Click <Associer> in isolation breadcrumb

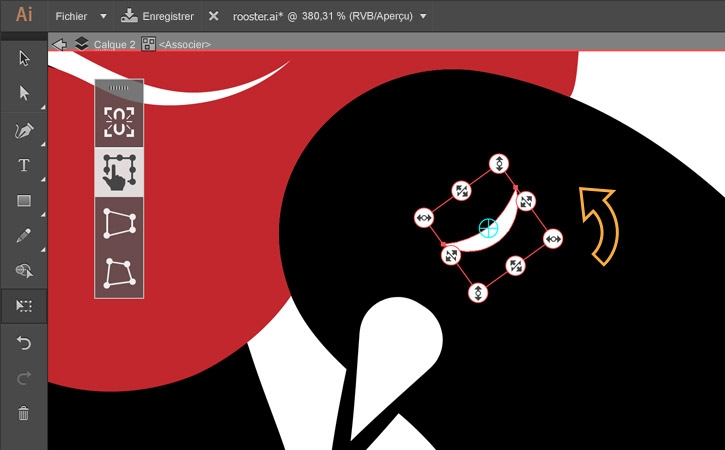click(185, 45)
